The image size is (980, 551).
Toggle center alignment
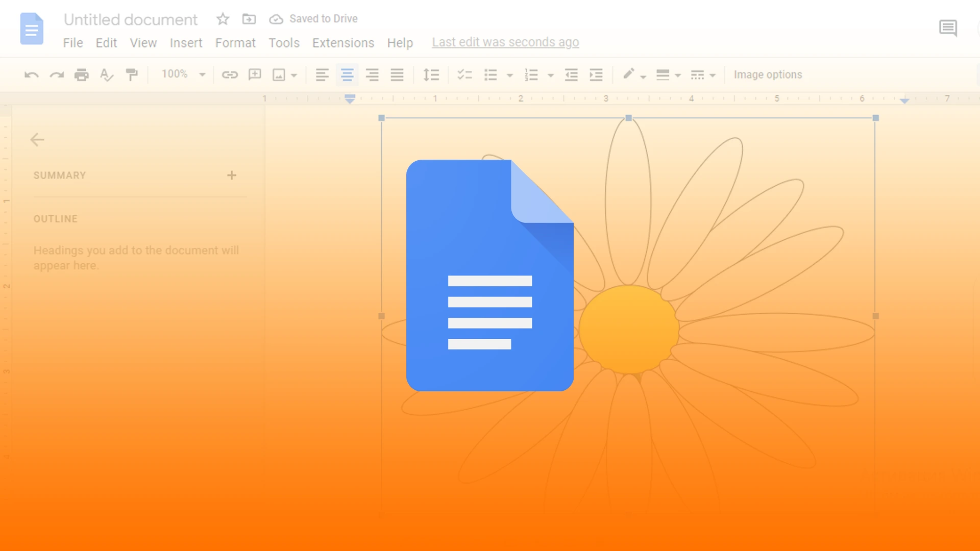pos(347,75)
